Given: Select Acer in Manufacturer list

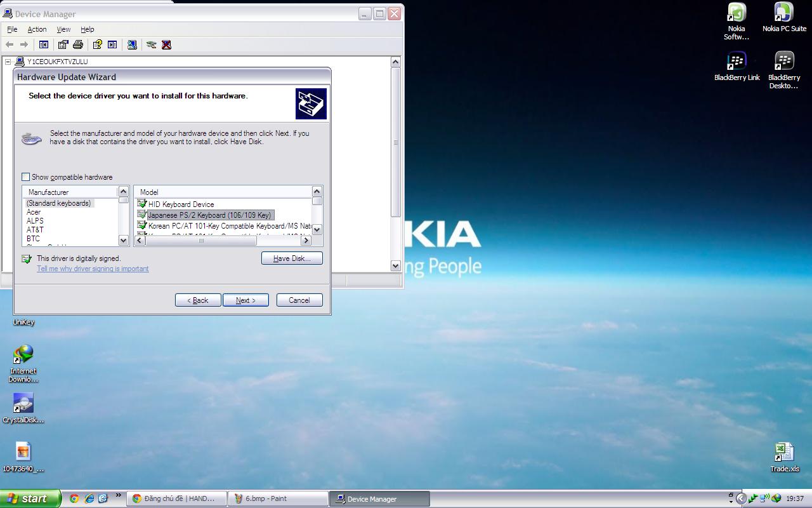Looking at the screenshot, I should [x=34, y=212].
